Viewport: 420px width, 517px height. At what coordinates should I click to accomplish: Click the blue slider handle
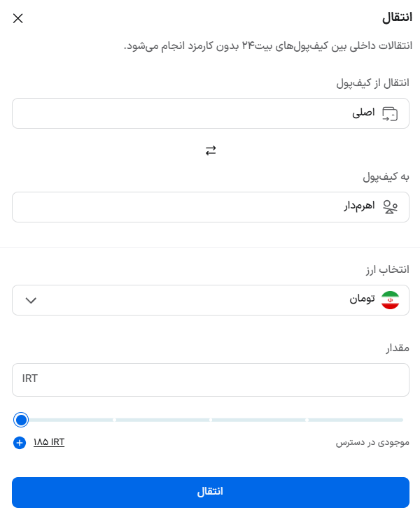[x=21, y=420]
